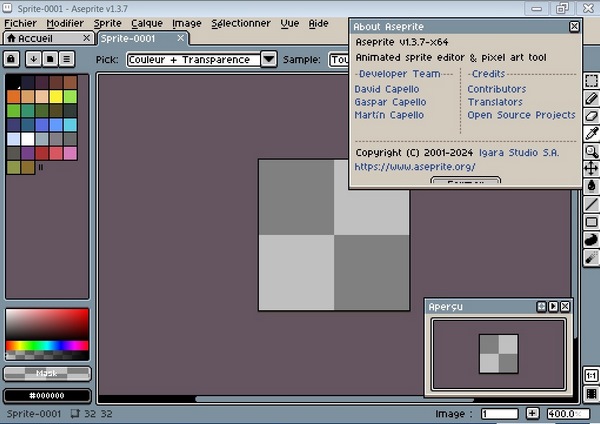Select the Zoom magnifier tool
This screenshot has height=424, width=600.
pyautogui.click(x=591, y=151)
